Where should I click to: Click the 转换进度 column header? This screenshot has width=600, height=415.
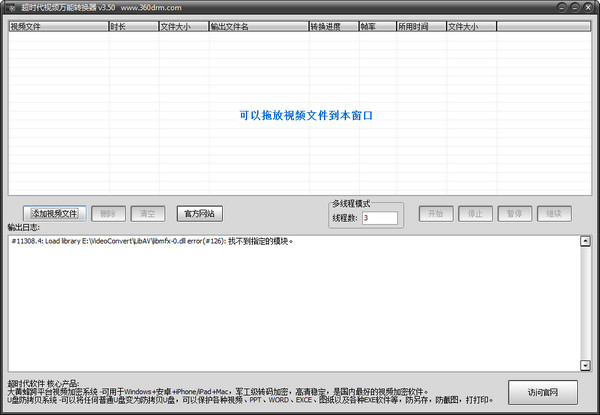(332, 27)
